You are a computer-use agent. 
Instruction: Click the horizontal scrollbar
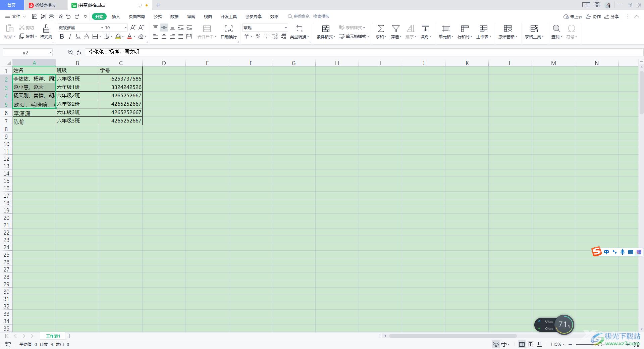(x=453, y=336)
